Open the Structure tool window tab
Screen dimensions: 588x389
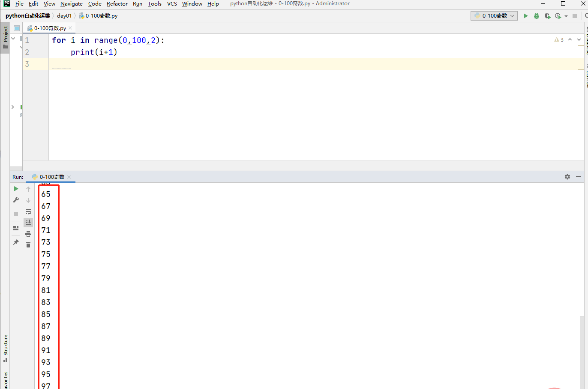click(5, 348)
